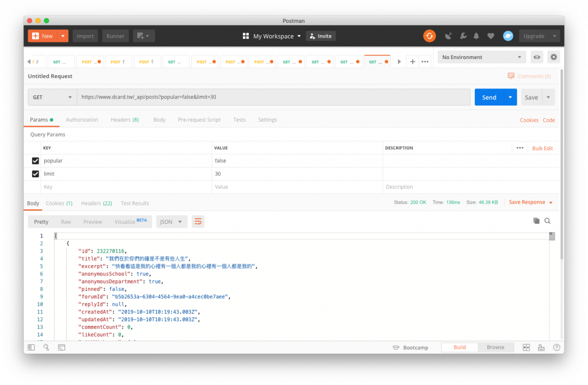
Task: Open the manage environments gear
Action: point(554,57)
